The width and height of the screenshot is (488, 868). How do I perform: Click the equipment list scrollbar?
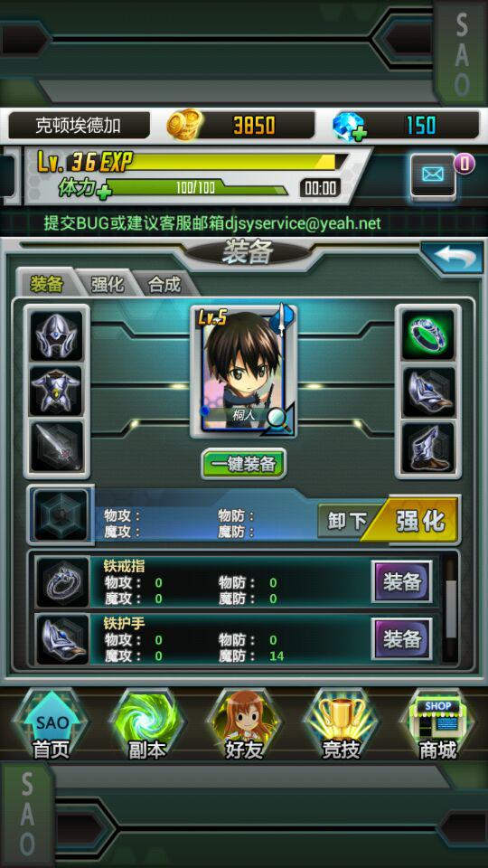(452, 609)
